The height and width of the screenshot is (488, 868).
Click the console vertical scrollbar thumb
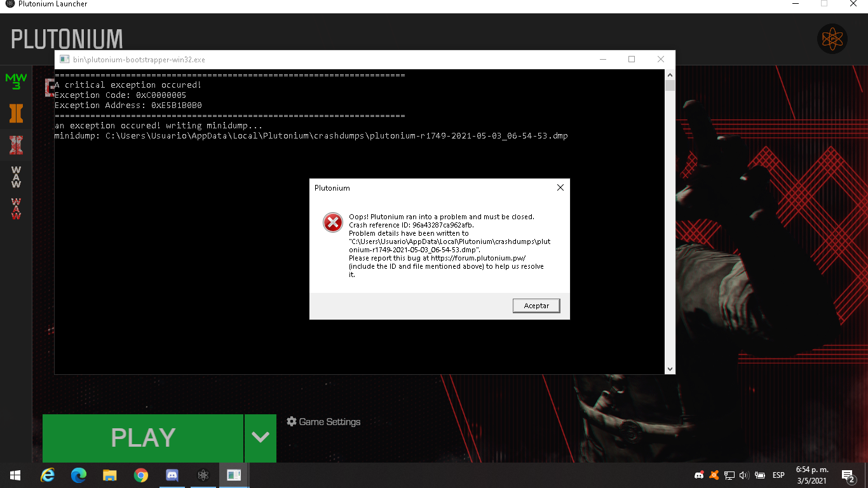670,86
